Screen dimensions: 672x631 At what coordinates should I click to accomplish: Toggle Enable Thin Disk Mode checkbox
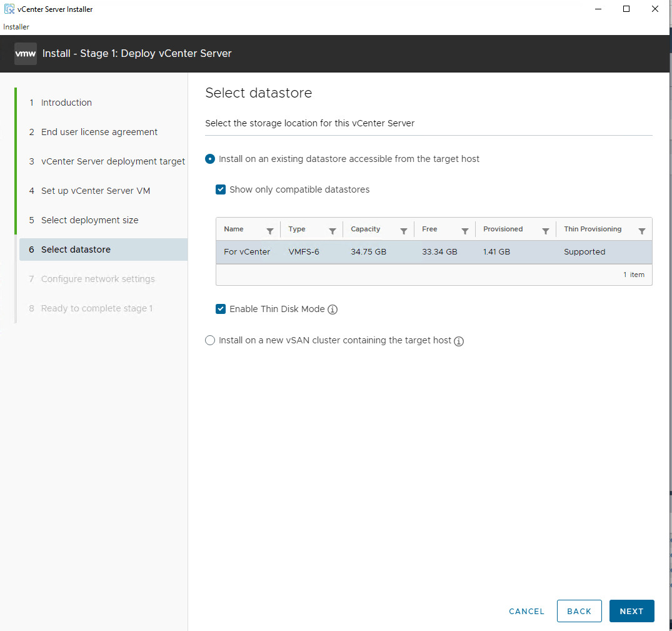[x=221, y=309]
